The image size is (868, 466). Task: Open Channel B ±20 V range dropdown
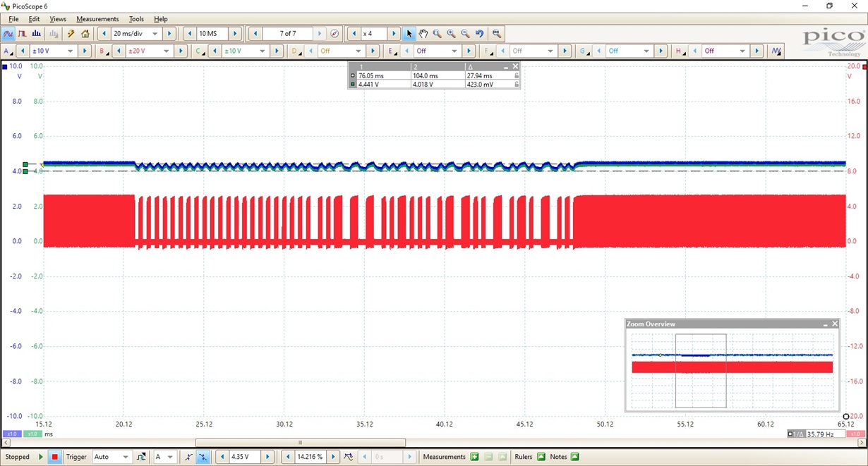[167, 51]
